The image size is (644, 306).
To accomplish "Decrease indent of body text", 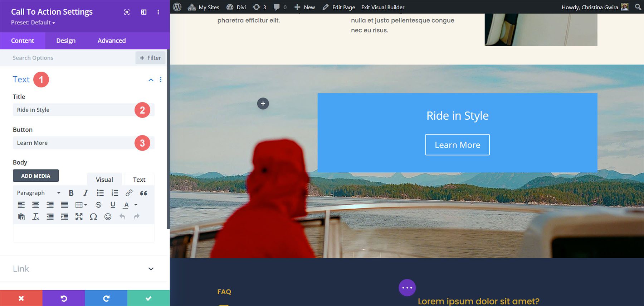I will point(50,216).
